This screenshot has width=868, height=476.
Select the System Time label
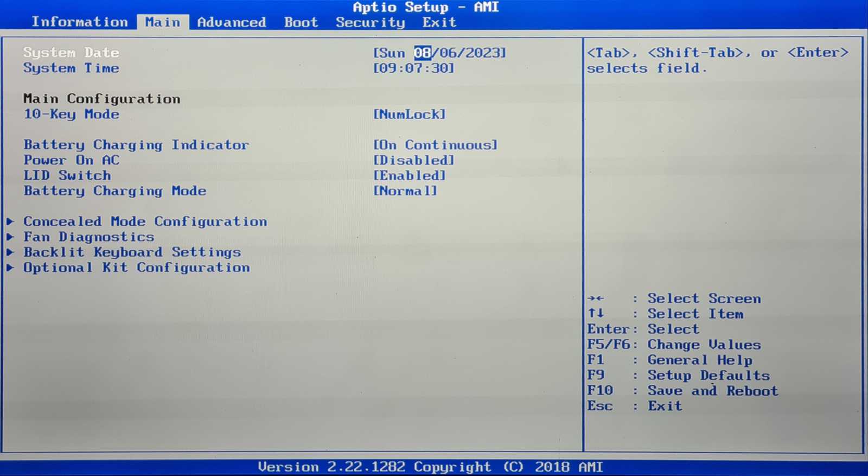pyautogui.click(x=71, y=68)
